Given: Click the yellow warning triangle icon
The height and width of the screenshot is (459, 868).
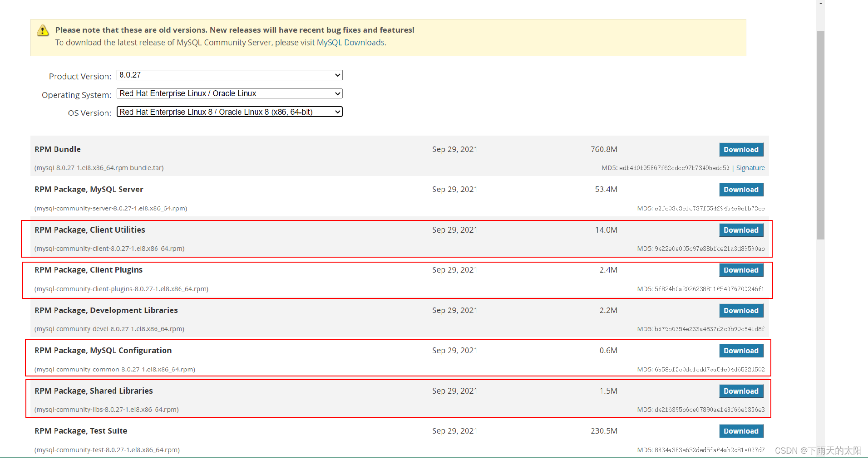Looking at the screenshot, I should tap(43, 30).
